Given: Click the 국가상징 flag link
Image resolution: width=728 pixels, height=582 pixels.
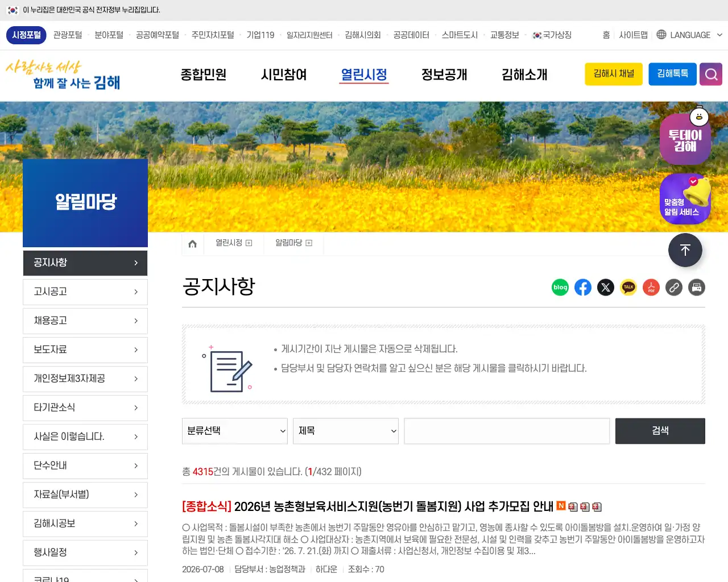Looking at the screenshot, I should pos(552,35).
